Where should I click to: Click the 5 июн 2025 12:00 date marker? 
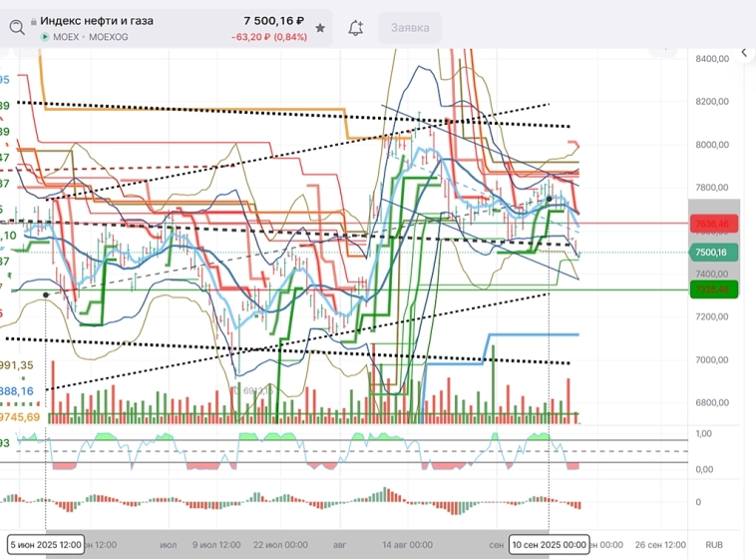tap(45, 544)
